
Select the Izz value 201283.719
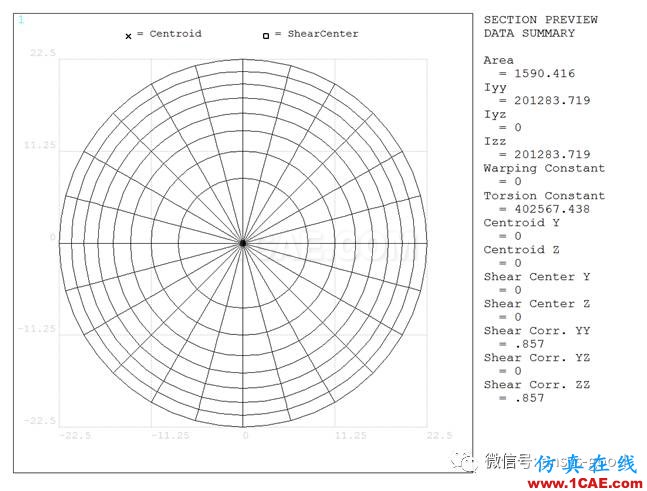552,154
